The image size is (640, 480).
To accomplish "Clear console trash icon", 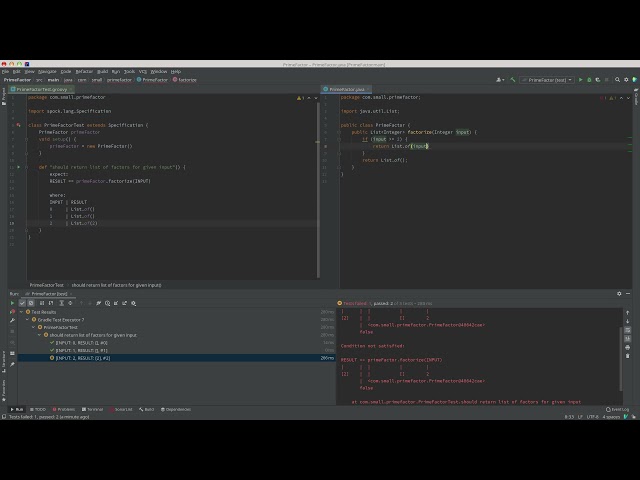I will pyautogui.click(x=627, y=356).
